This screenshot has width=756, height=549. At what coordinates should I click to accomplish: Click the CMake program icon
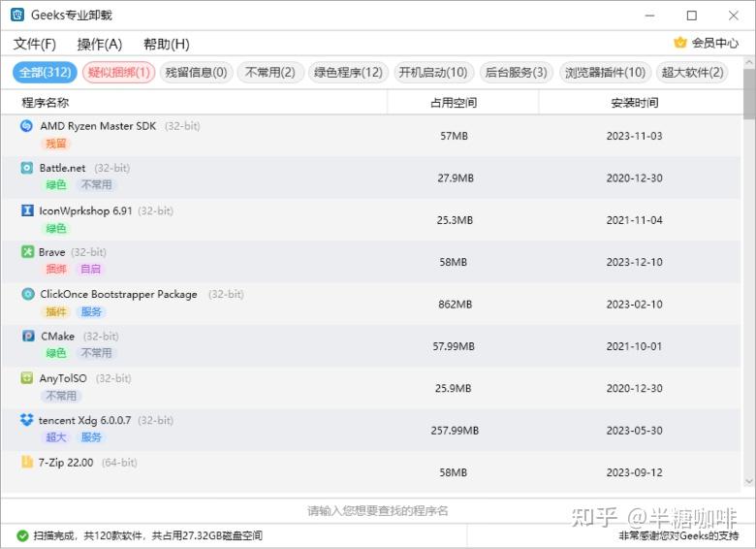(x=28, y=336)
